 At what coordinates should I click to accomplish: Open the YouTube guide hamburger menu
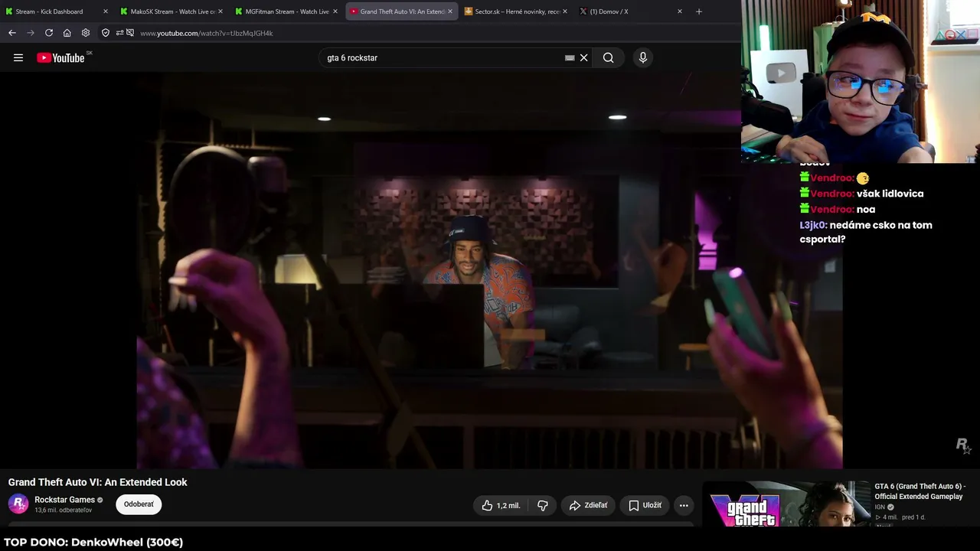point(18,57)
